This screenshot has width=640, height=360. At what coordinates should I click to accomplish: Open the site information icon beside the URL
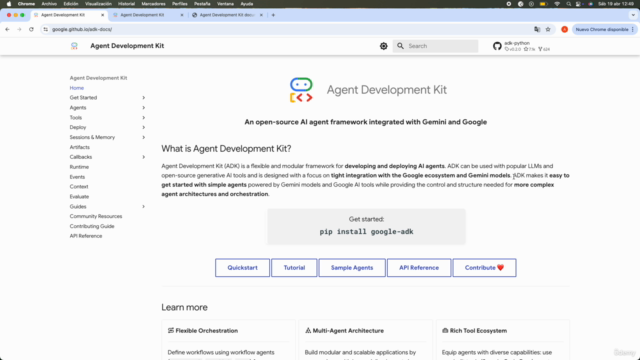[x=46, y=29]
